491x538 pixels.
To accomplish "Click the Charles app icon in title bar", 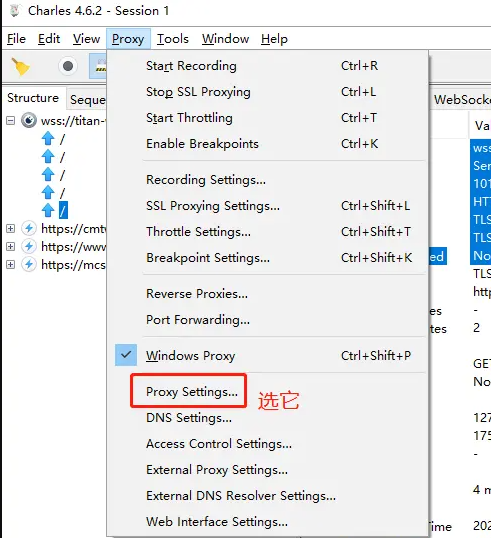I will pos(14,10).
